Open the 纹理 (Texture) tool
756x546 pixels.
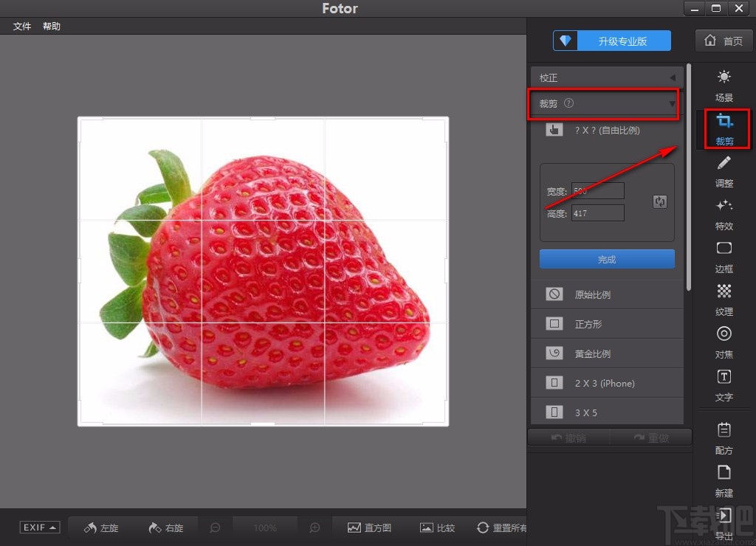(724, 299)
